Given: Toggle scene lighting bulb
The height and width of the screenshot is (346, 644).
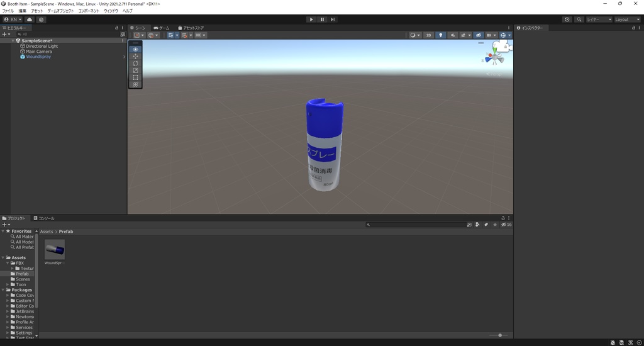Looking at the screenshot, I should pos(440,35).
